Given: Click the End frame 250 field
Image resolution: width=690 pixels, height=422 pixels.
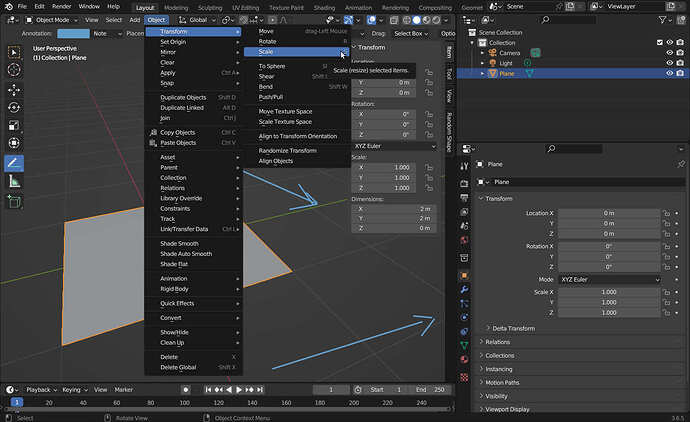Looking at the screenshot, I should pos(431,389).
